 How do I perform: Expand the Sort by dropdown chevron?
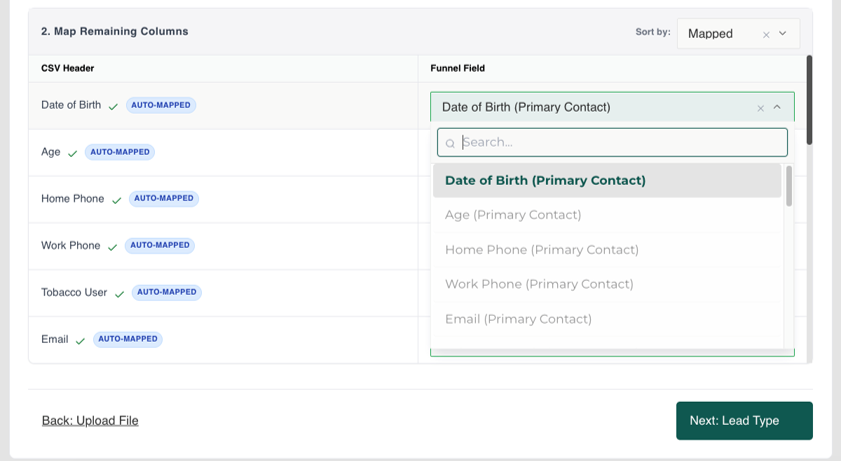[783, 33]
